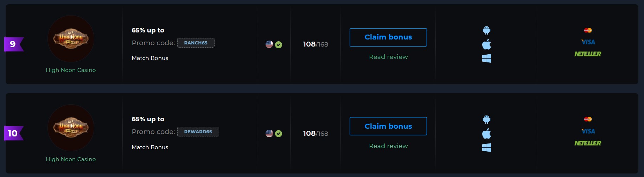Click the Apple icon in row 10
This screenshot has width=644, height=177.
tap(486, 134)
